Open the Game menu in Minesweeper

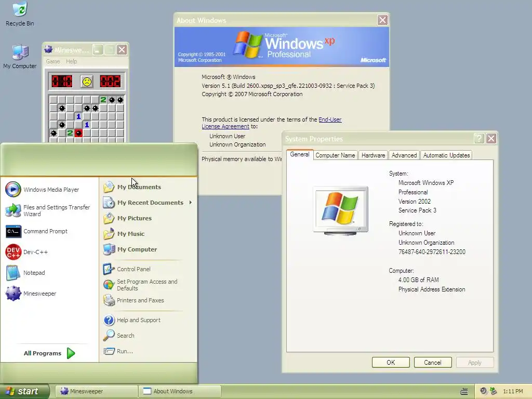tap(53, 61)
